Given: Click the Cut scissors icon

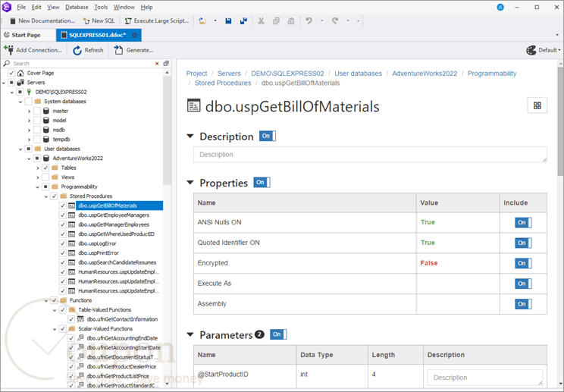Looking at the screenshot, I should point(261,21).
